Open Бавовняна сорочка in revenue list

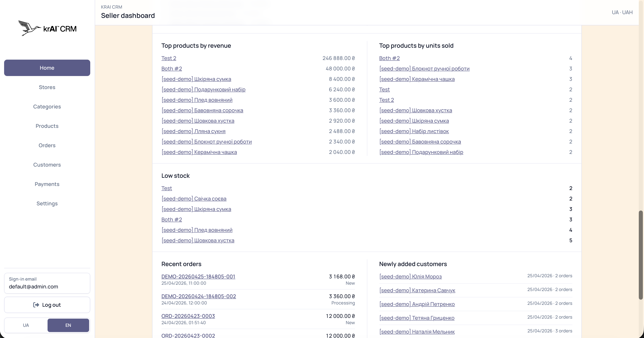202,110
